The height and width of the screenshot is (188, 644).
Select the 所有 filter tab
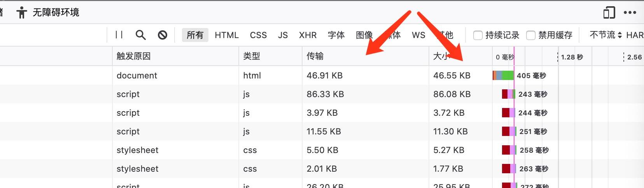click(195, 35)
